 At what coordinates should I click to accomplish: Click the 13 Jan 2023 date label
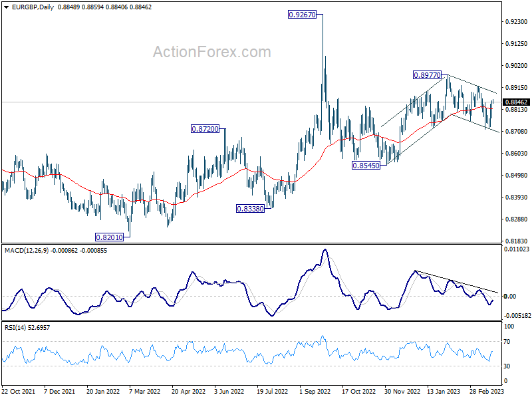444,391
